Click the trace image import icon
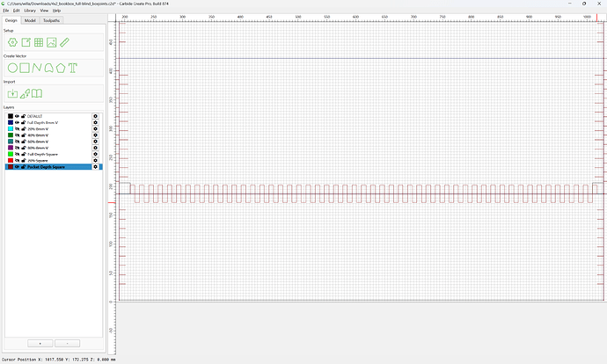This screenshot has height=364, width=607. [25, 93]
